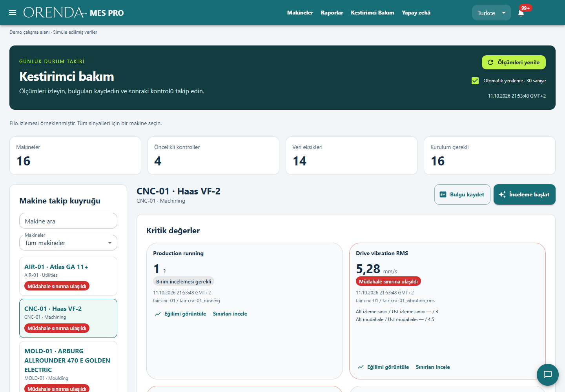This screenshot has width=565, height=392.
Task: Click the fair-cnc-01_running signal path
Action: tap(186, 301)
